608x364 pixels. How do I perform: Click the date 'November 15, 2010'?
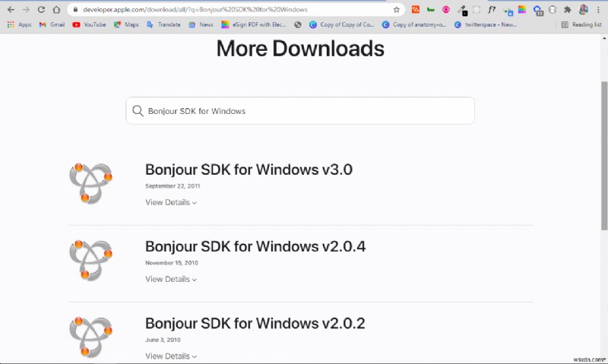(x=172, y=263)
